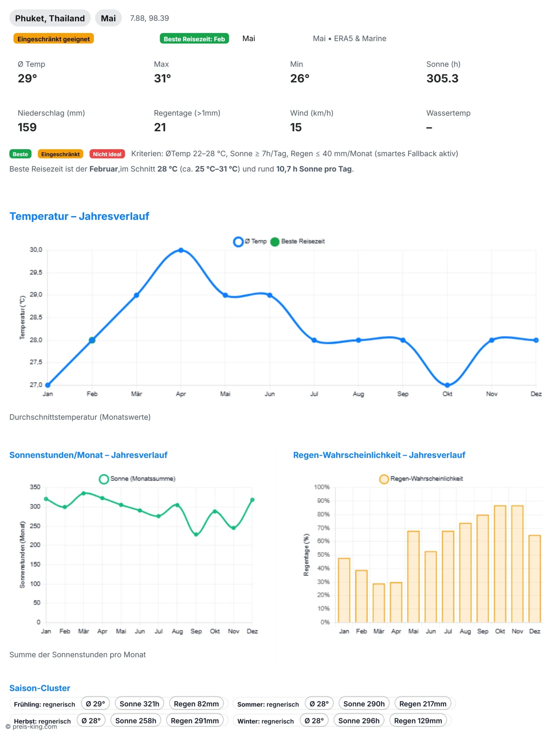This screenshot has height=736, width=560.
Task: Toggle the Beste Reisezeit legend dot
Action: click(x=275, y=241)
